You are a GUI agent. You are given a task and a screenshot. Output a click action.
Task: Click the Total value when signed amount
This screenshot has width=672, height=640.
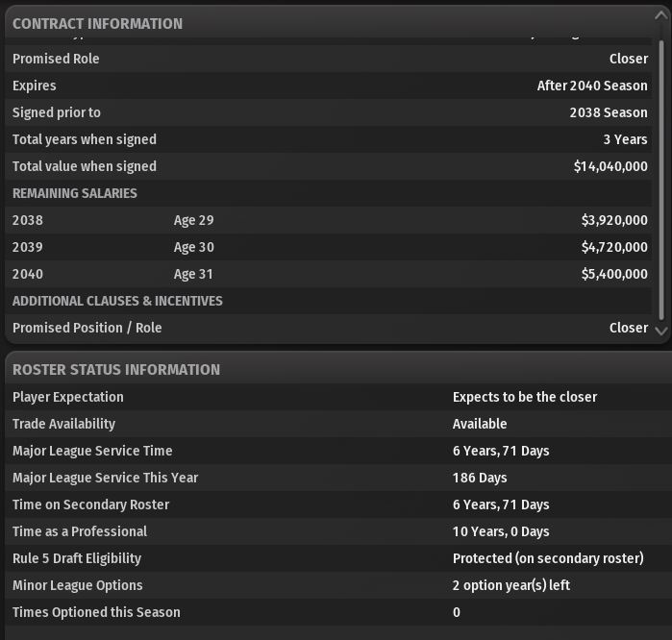[610, 166]
